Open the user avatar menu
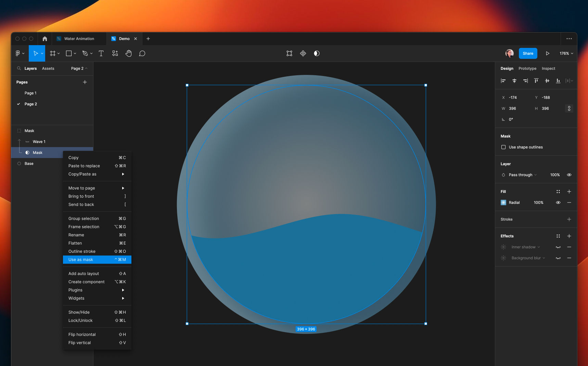This screenshot has width=588, height=366. coord(510,53)
